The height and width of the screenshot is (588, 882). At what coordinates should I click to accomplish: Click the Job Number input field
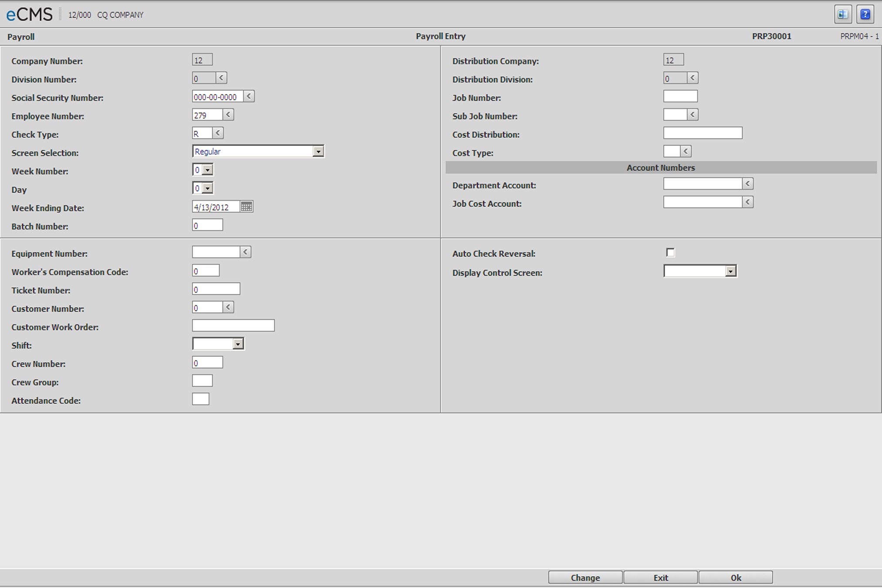pos(680,96)
